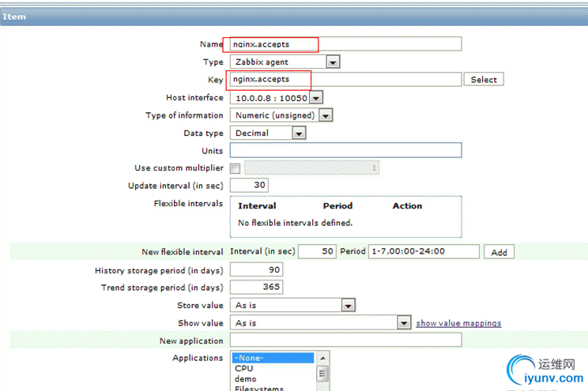The image size is (588, 391).
Task: Click the flexible Interval field showing 50
Action: (x=317, y=251)
